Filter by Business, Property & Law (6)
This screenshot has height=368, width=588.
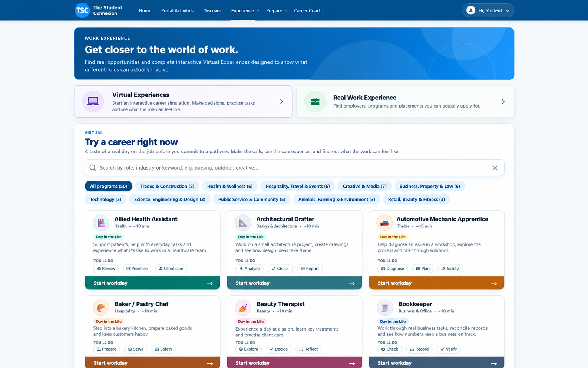(x=430, y=186)
